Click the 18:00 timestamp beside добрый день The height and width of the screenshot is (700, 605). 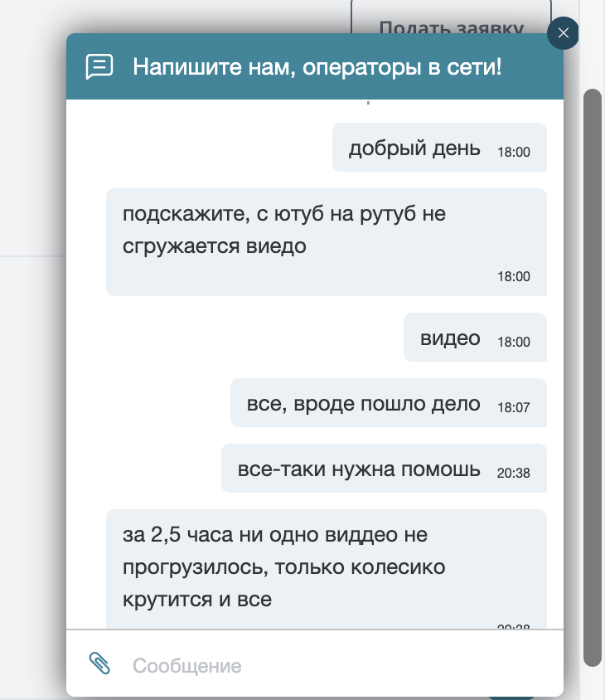(513, 153)
